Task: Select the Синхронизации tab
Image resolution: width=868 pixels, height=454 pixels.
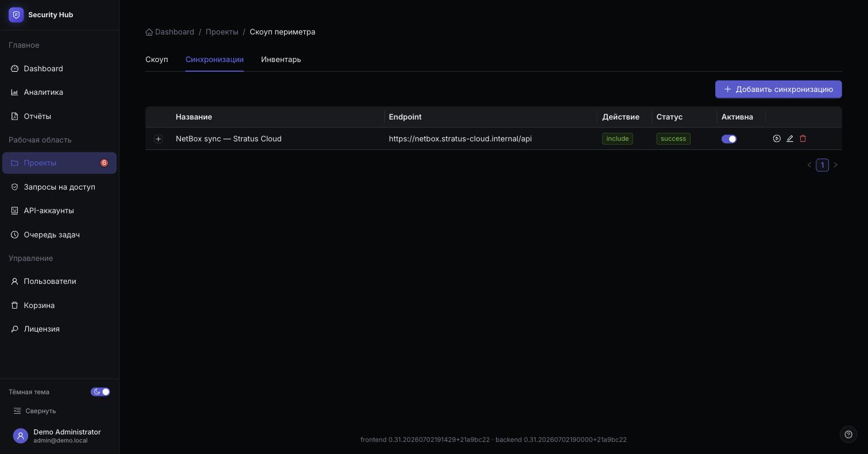Action: [215, 59]
